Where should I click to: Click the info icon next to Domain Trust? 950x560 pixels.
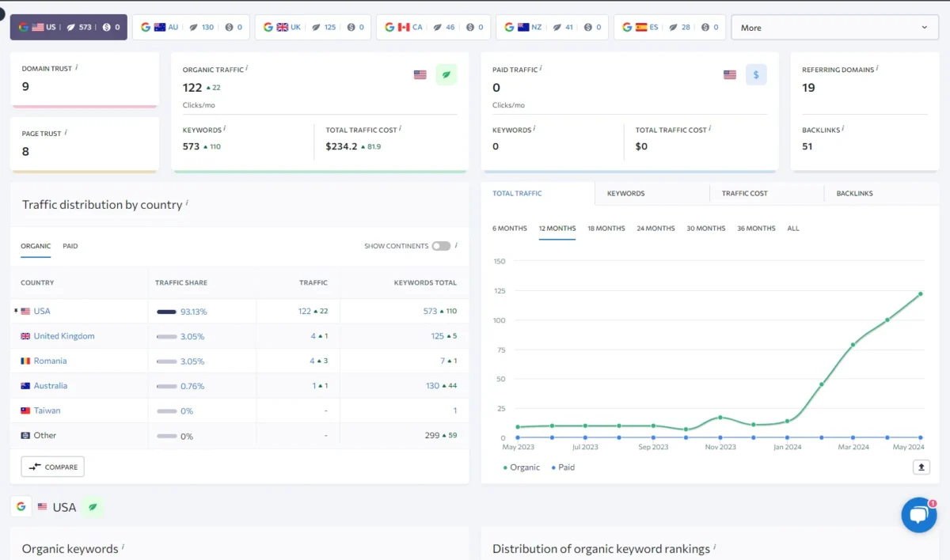(x=76, y=69)
